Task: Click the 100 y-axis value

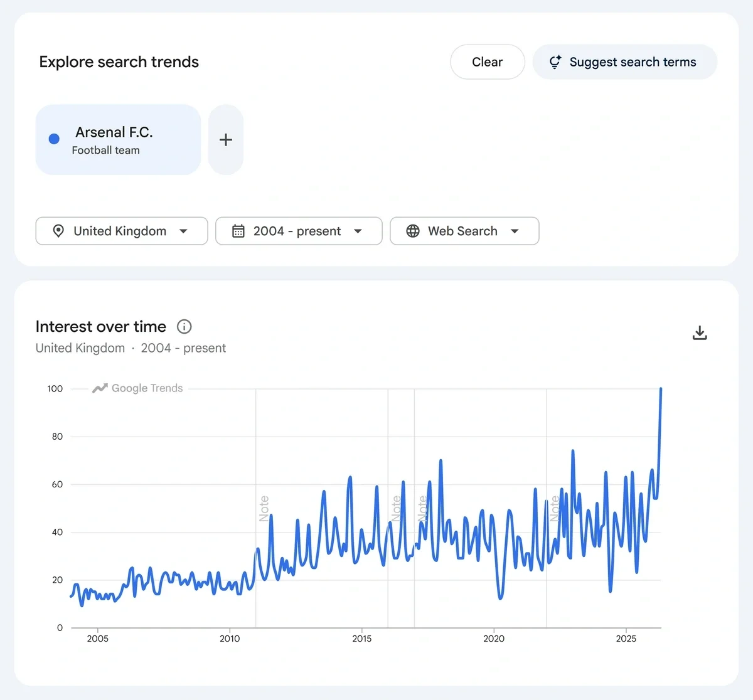Action: [55, 389]
